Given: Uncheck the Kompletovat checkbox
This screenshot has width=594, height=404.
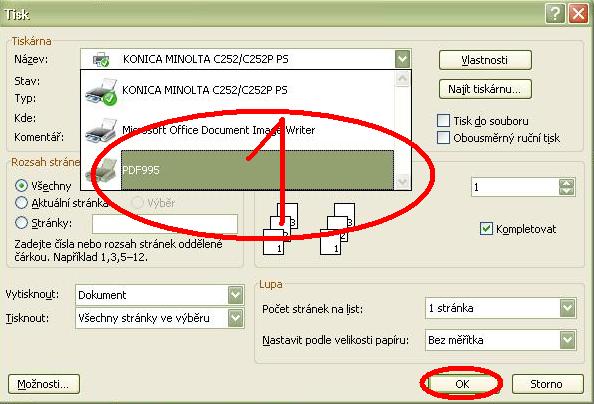Looking at the screenshot, I should (x=486, y=229).
